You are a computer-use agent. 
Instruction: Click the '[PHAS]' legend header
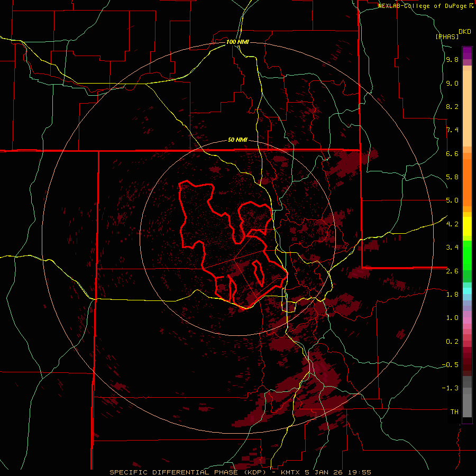pyautogui.click(x=447, y=36)
